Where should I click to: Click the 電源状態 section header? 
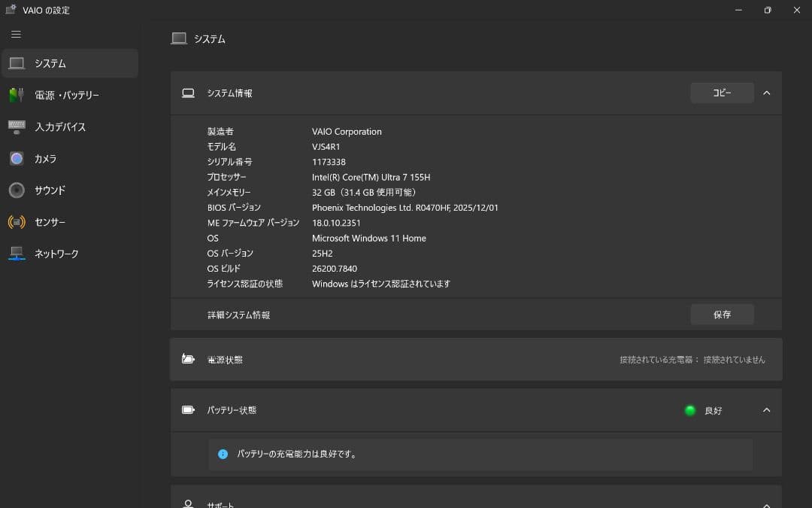pyautogui.click(x=476, y=359)
